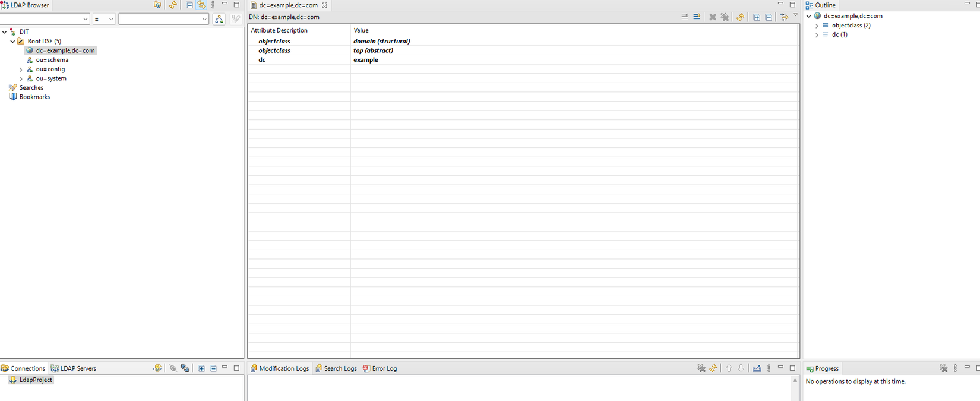Select the LdapProject connection
This screenshot has width=980, height=401.
pyautogui.click(x=31, y=380)
